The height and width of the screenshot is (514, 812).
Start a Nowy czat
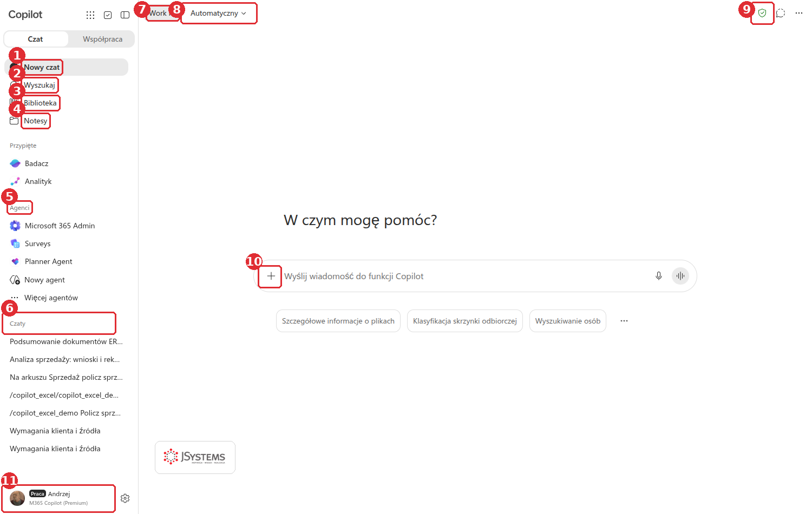[x=66, y=67]
